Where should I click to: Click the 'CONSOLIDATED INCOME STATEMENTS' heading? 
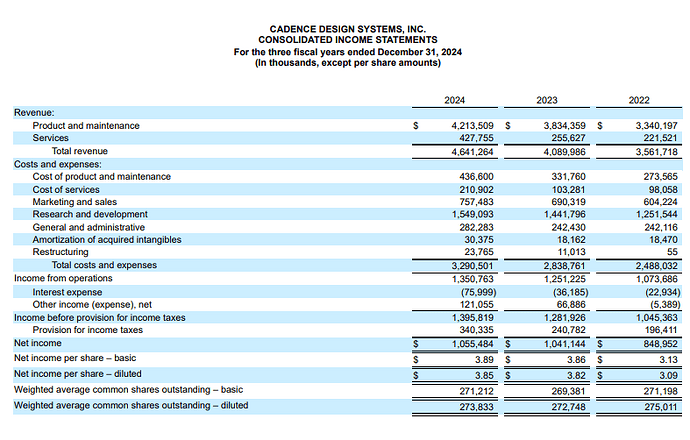pyautogui.click(x=348, y=40)
